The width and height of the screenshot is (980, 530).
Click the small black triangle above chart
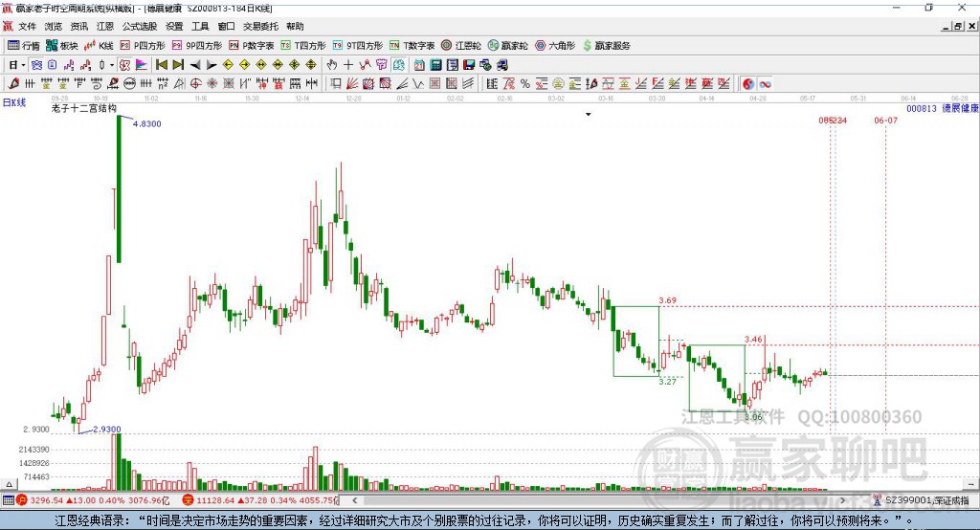589,115
